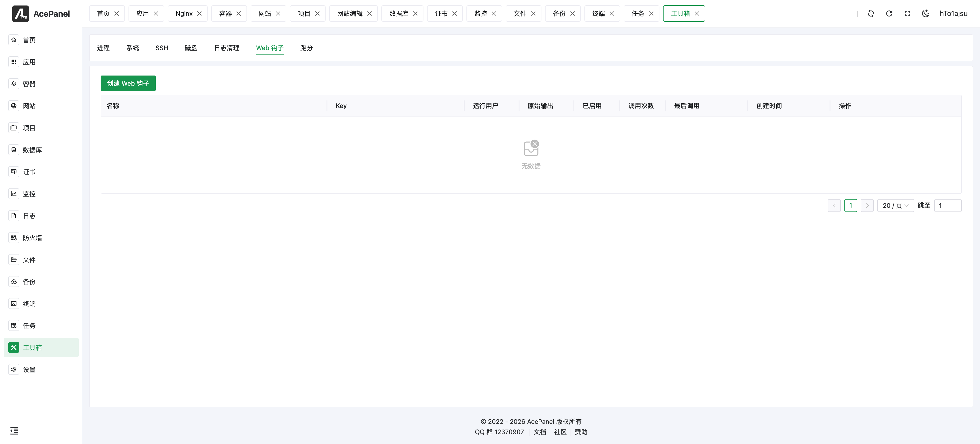
Task: Click the 跳至 page number input
Action: click(x=947, y=206)
